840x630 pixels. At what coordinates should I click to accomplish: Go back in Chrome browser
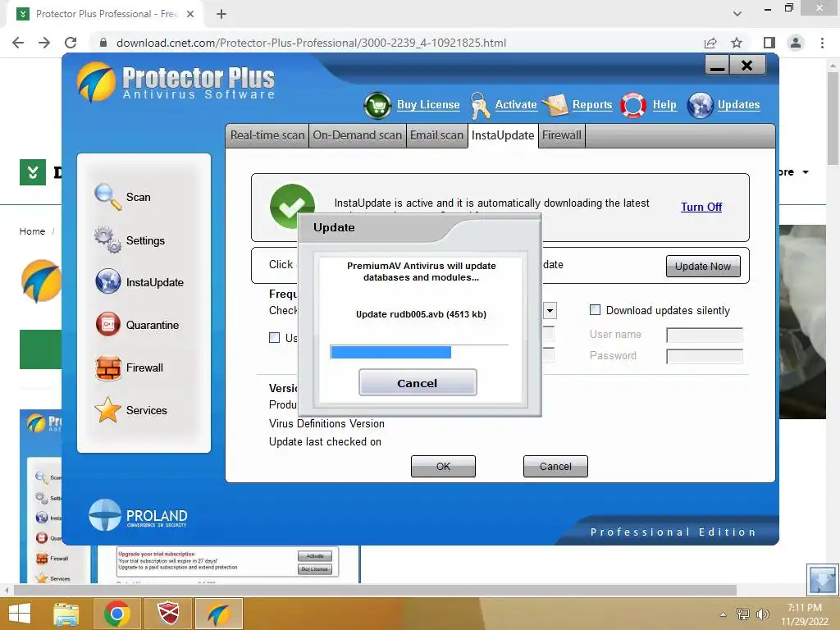click(x=18, y=43)
